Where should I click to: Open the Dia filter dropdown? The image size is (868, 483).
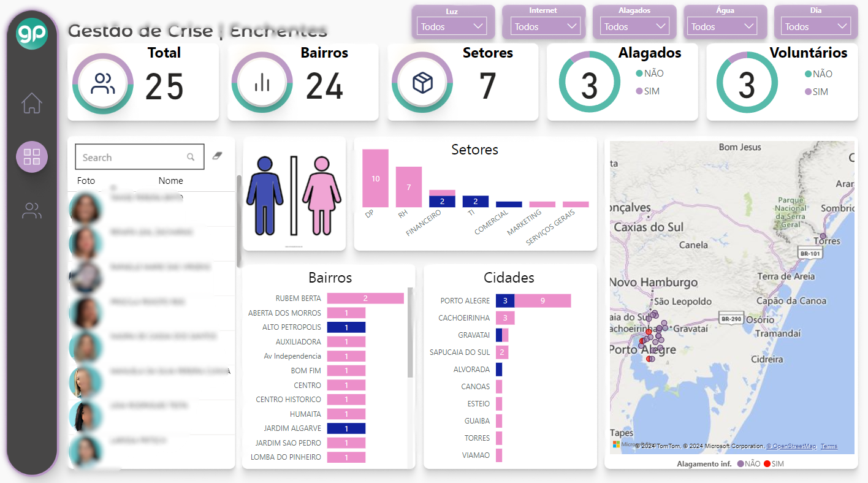[815, 26]
